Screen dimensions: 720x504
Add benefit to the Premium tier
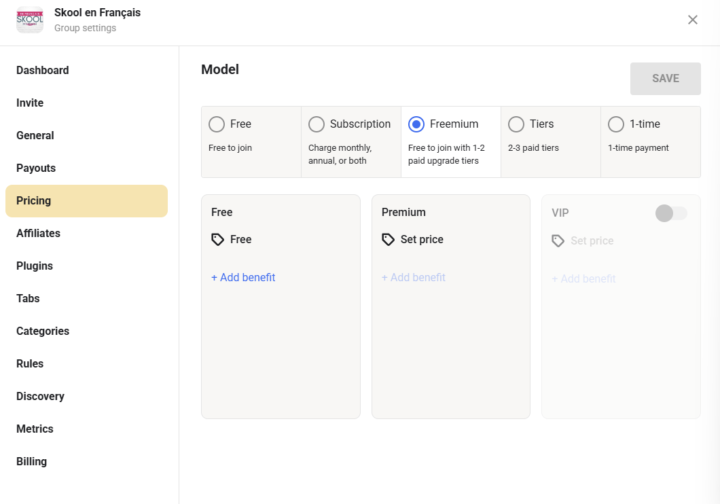413,277
